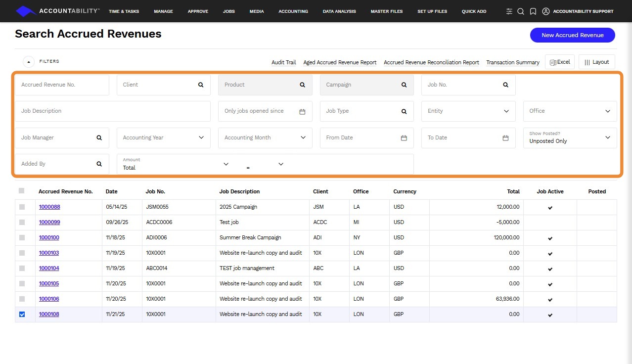Uncheck the box for row 1000108
This screenshot has width=632, height=364.
pos(22,314)
